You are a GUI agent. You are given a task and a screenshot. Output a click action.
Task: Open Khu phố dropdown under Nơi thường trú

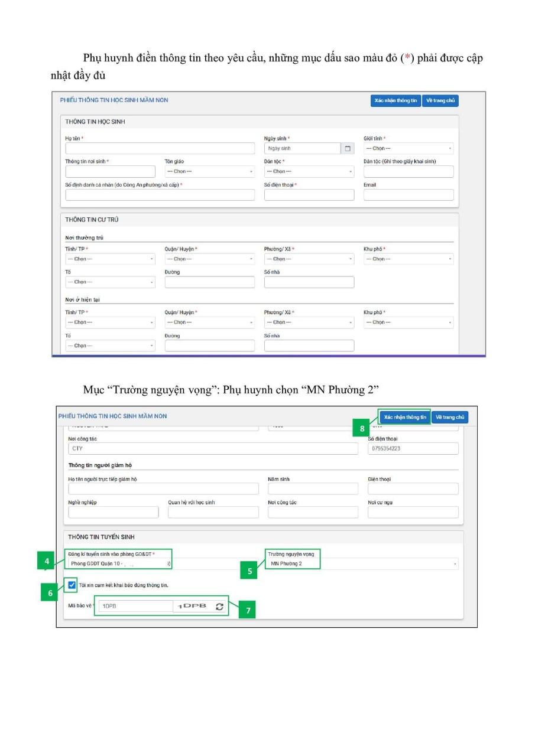click(x=408, y=259)
